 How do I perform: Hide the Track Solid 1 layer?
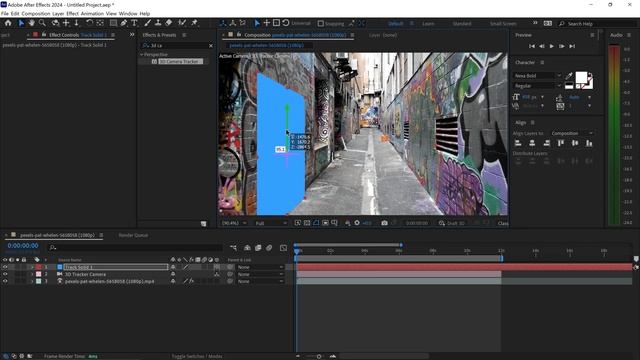(x=5, y=267)
